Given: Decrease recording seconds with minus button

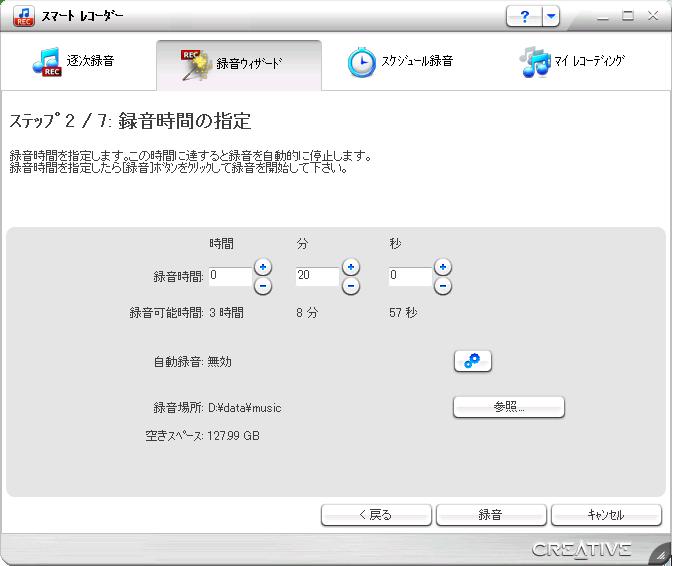Looking at the screenshot, I should [x=443, y=286].
